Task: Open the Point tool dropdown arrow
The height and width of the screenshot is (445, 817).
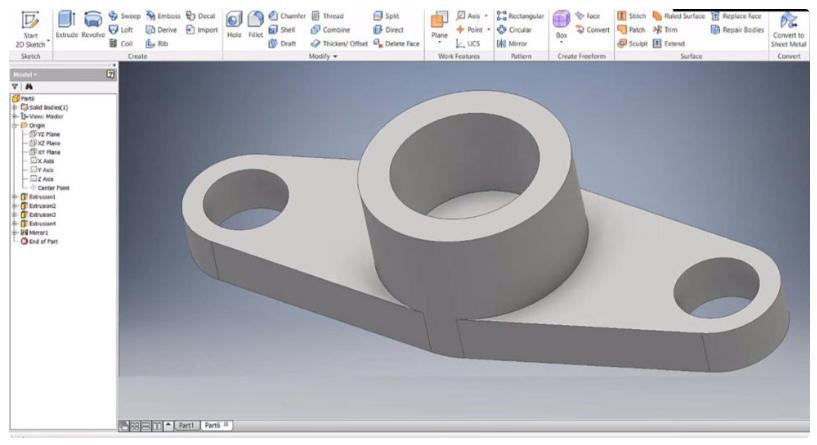Action: coord(488,30)
